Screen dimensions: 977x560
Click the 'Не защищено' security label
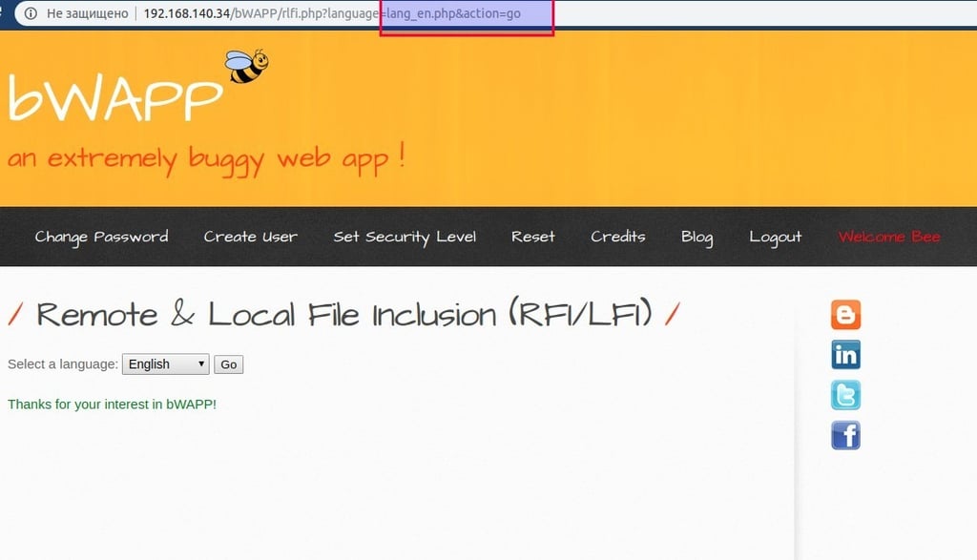87,13
